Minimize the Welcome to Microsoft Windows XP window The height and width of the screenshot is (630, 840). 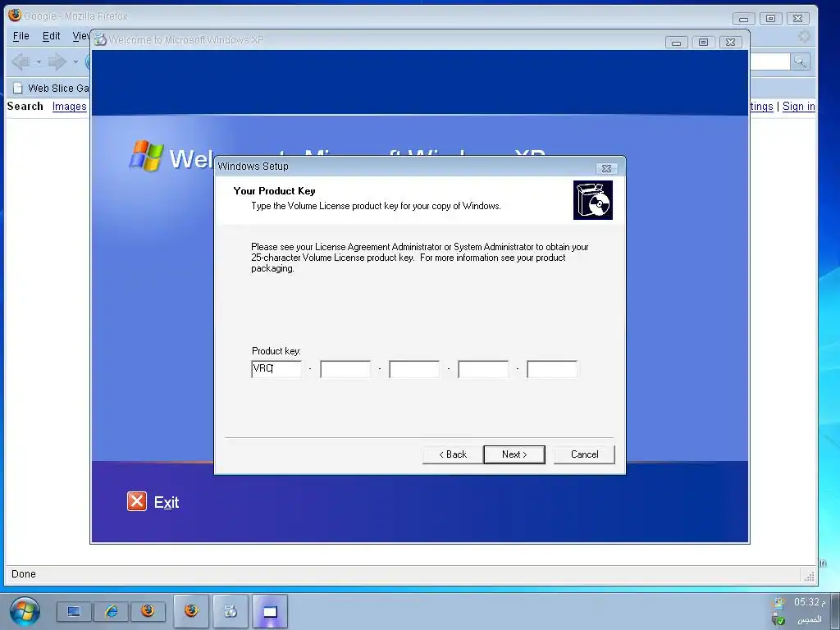click(676, 43)
